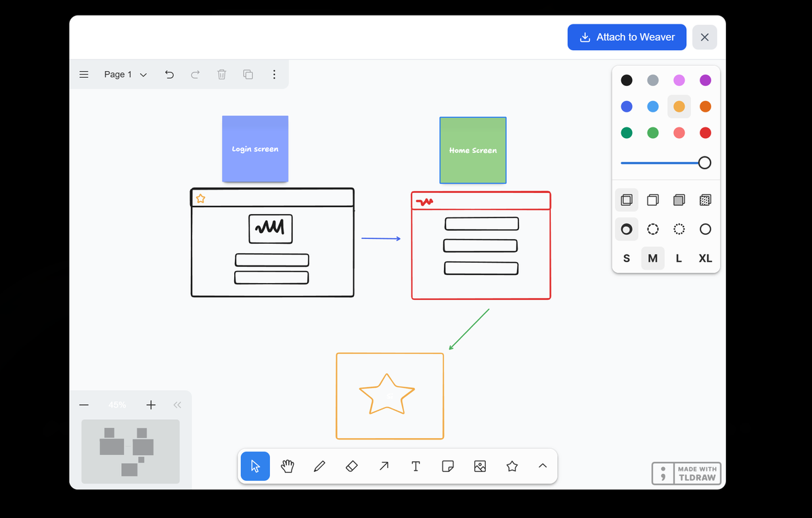Select the Home Screen sticky note

tap(473, 150)
